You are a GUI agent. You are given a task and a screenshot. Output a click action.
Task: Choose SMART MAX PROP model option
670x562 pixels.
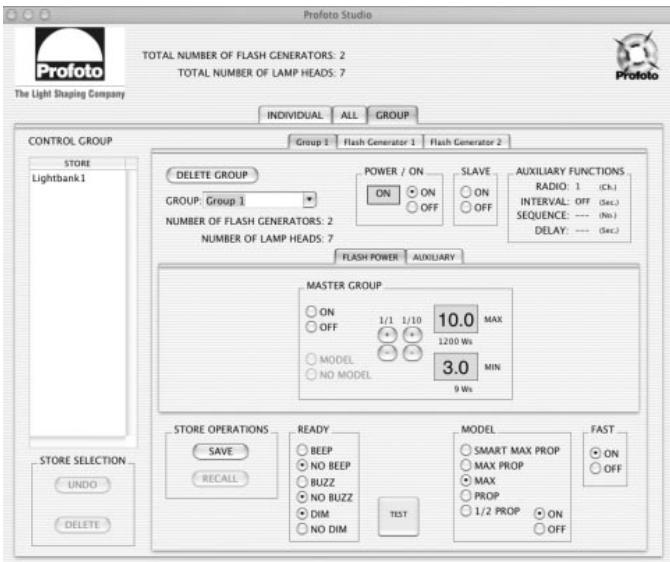[465, 450]
